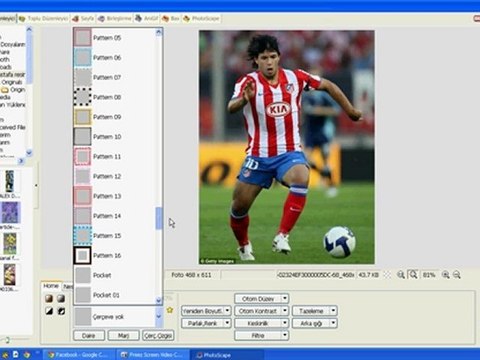Open the PhotoScape tab
Image resolution: width=480 pixels, height=360 pixels.
point(201,19)
